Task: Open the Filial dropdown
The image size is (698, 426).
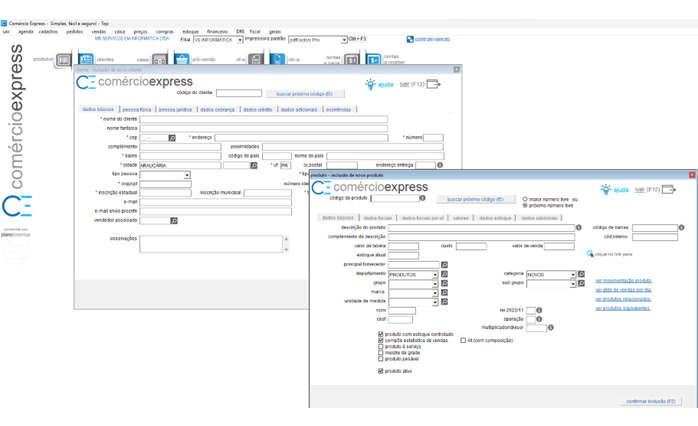Action: click(240, 40)
